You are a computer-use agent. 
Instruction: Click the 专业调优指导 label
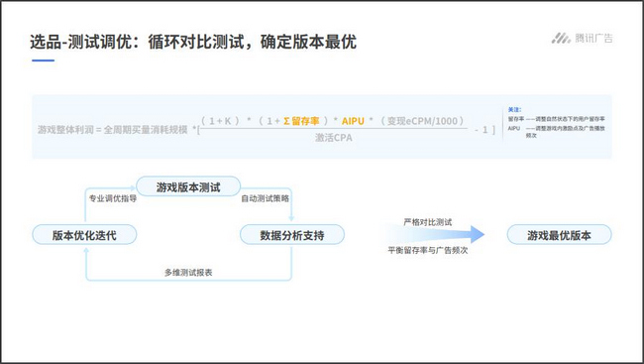(x=113, y=198)
